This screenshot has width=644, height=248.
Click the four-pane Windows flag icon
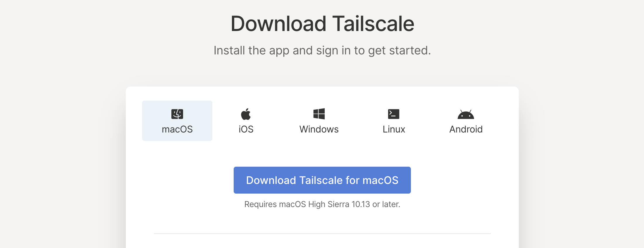(319, 114)
